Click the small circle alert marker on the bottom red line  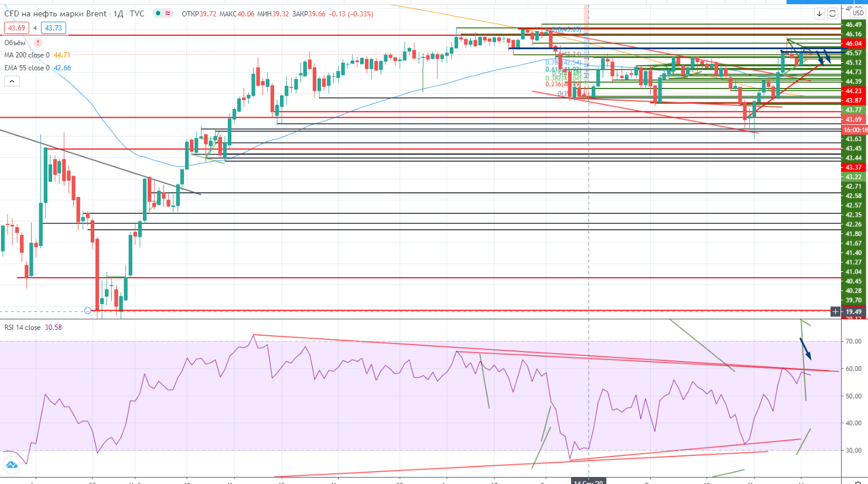click(x=88, y=311)
